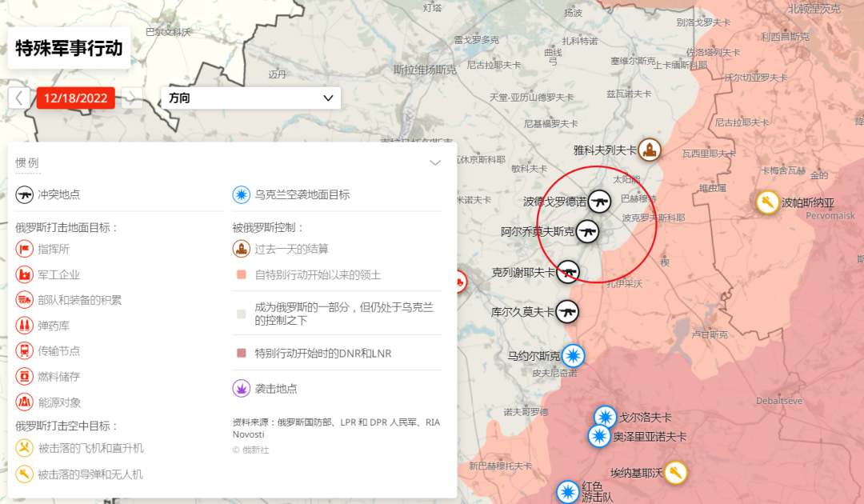This screenshot has height=504, width=864.
Task: Click the 惯例 legend heading
Action: click(x=27, y=162)
